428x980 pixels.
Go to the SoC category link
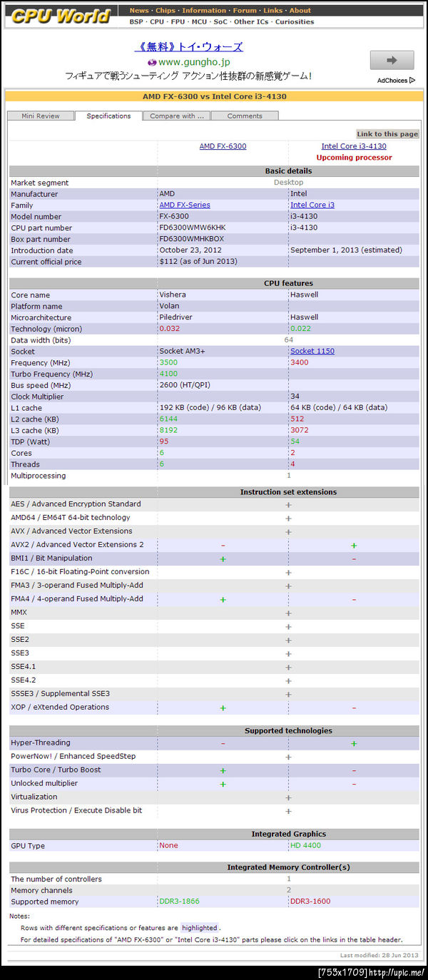[x=220, y=21]
